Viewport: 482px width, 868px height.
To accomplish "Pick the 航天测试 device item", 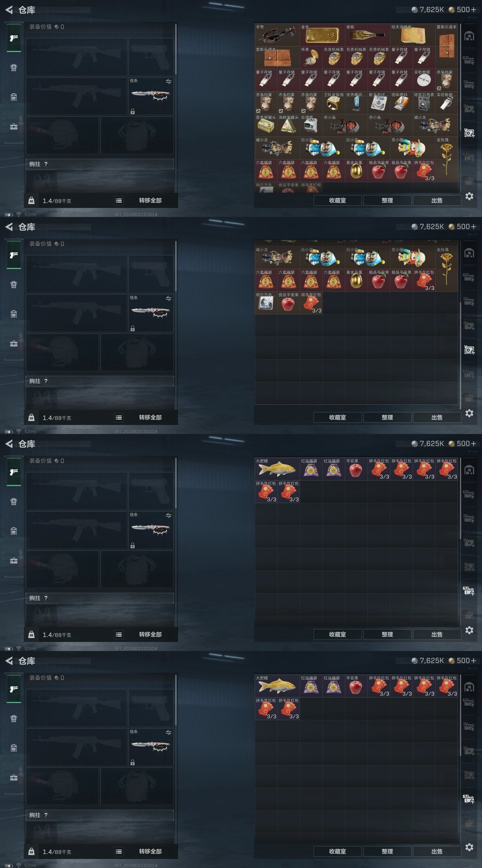I will (379, 103).
